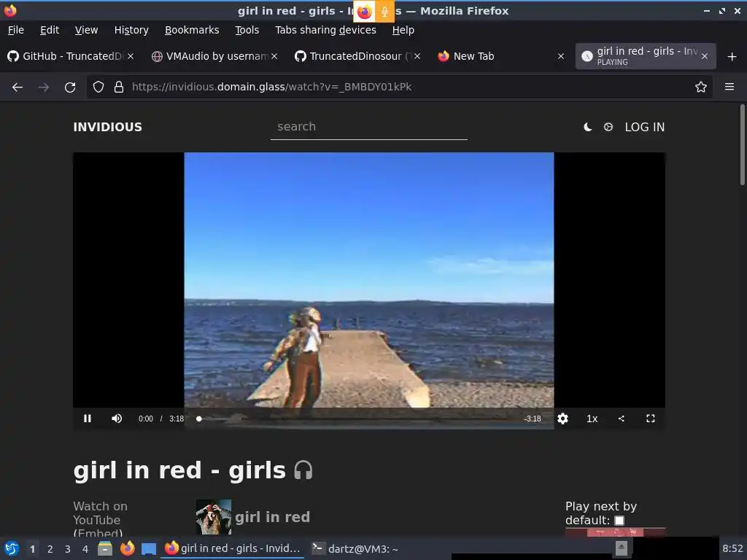The image size is (747, 560).
Task: Open tracking protection shield icon
Action: pyautogui.click(x=98, y=87)
